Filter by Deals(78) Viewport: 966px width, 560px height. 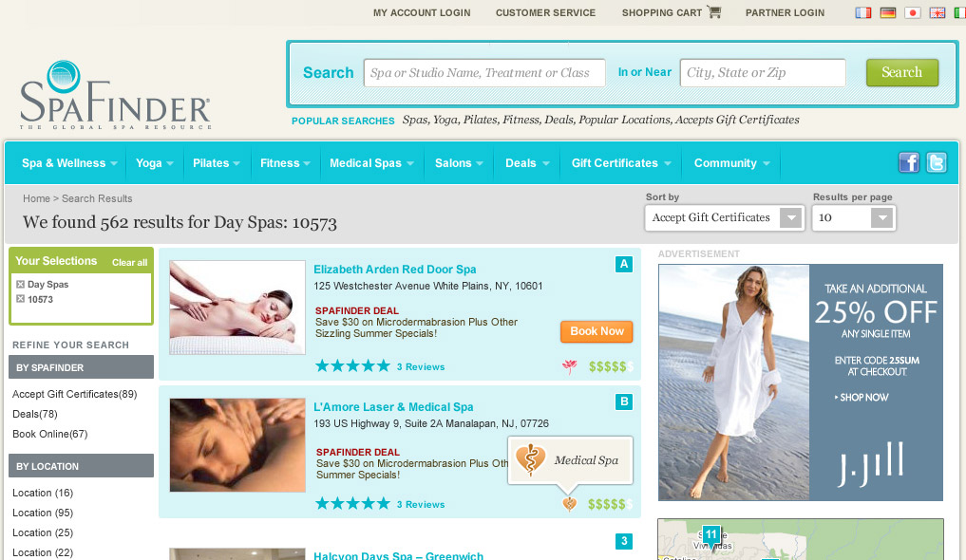coord(35,414)
